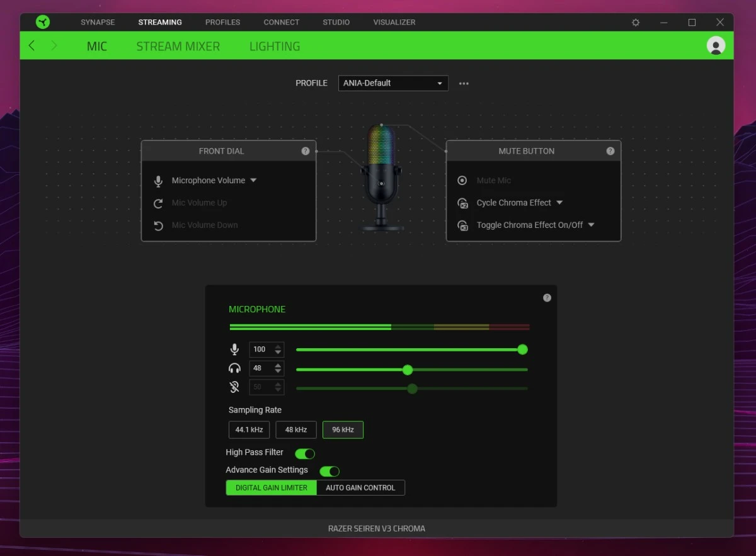Open the ANIA-Default profile dropdown
Viewport: 756px width, 556px height.
[x=393, y=83]
